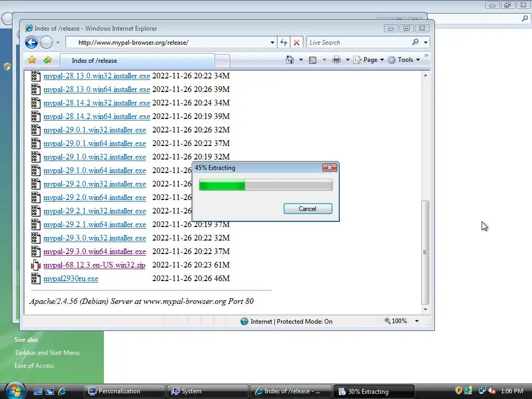Open recent pages dropdown beside Forward button
Image resolution: width=532 pixels, height=399 pixels.
tap(58, 43)
